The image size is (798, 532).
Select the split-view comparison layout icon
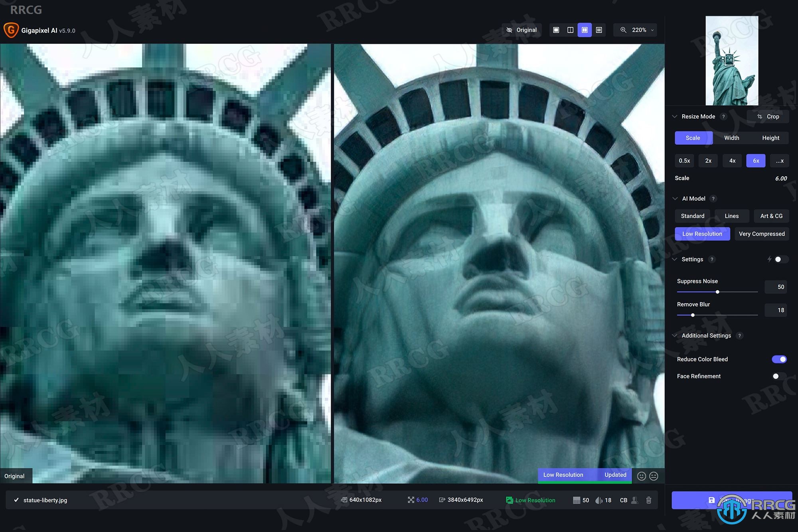[570, 30]
